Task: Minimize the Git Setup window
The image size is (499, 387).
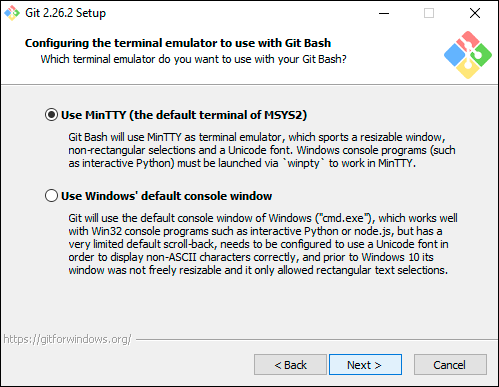Action: 384,13
